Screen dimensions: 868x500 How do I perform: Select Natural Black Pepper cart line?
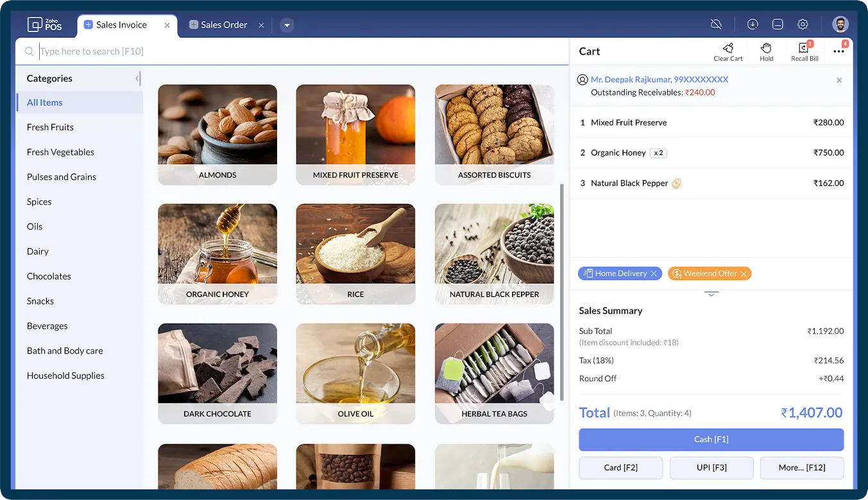(x=711, y=183)
